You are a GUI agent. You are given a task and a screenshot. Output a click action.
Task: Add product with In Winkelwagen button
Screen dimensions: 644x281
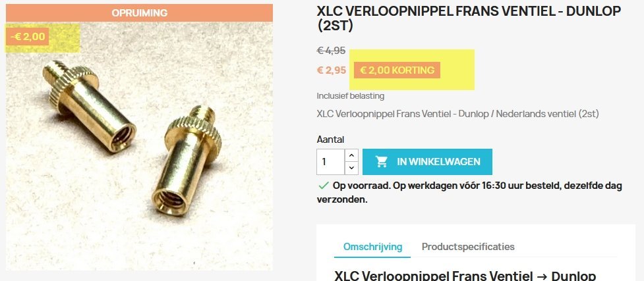tap(427, 162)
